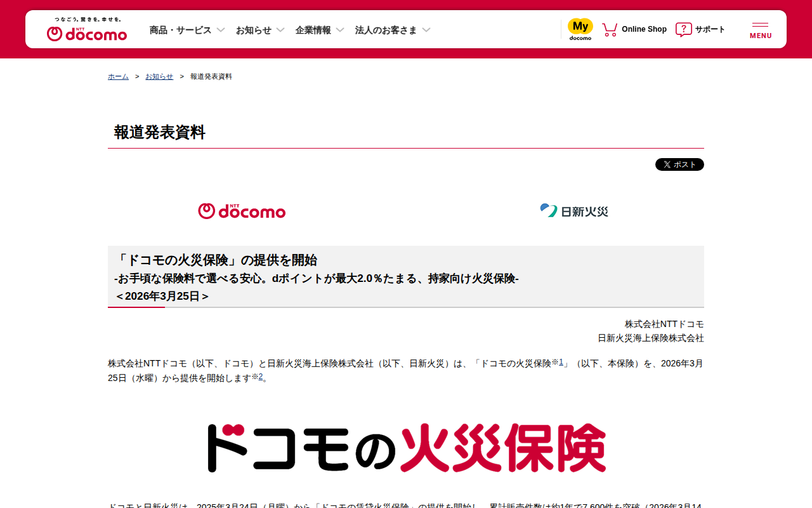Open the お知らせ navigation menu
This screenshot has width=812, height=508.
coord(254,30)
